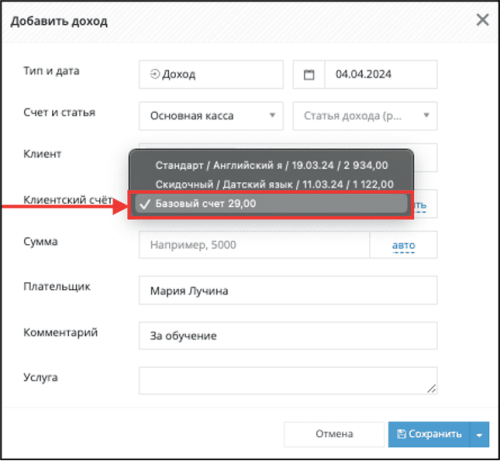Screen dimensions: 500x461
Task: Click the Плательщик field Мария Лучина
Action: (288, 290)
